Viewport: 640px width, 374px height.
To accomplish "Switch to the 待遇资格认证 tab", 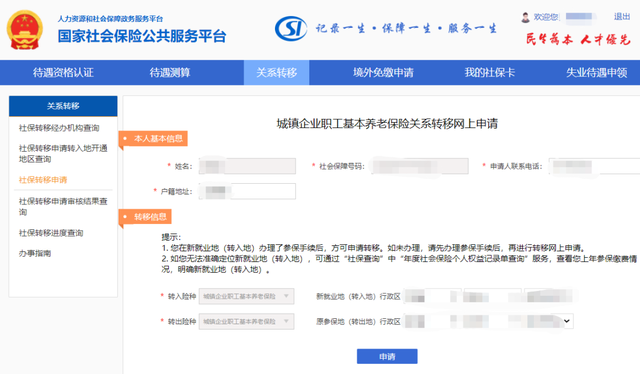I will pos(63,73).
